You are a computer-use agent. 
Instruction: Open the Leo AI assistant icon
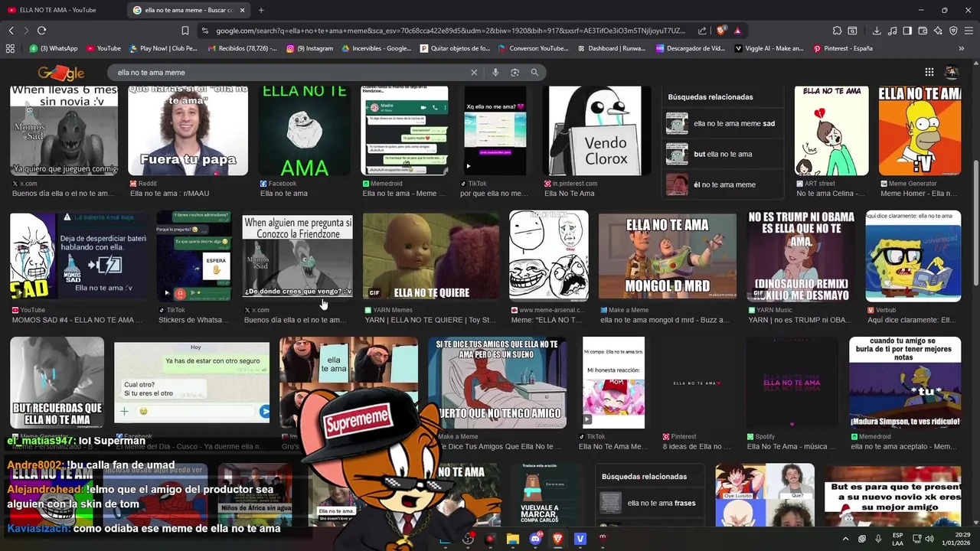(938, 31)
